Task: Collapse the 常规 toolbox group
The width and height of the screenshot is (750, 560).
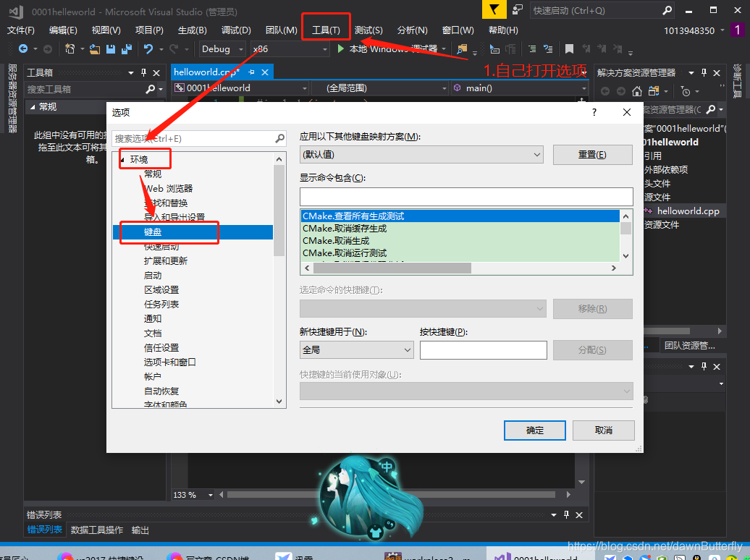Action: pyautogui.click(x=33, y=106)
